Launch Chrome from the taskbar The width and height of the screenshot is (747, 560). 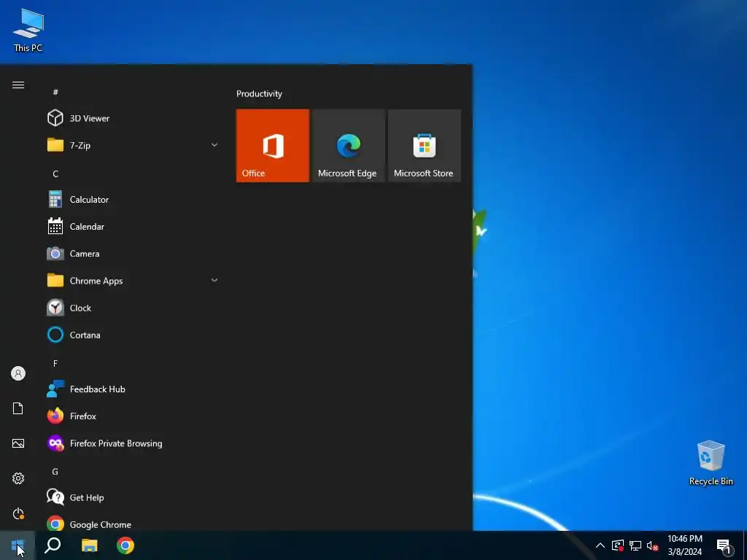tap(125, 545)
